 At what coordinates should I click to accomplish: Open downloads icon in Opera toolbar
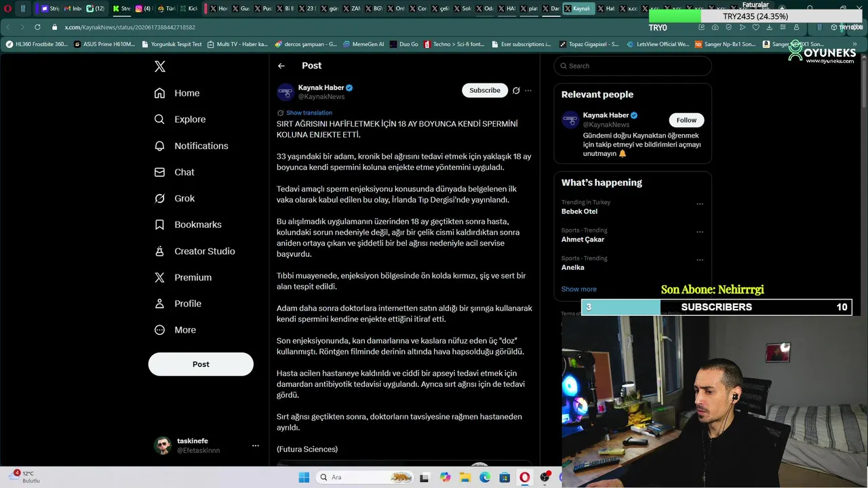[x=769, y=27]
